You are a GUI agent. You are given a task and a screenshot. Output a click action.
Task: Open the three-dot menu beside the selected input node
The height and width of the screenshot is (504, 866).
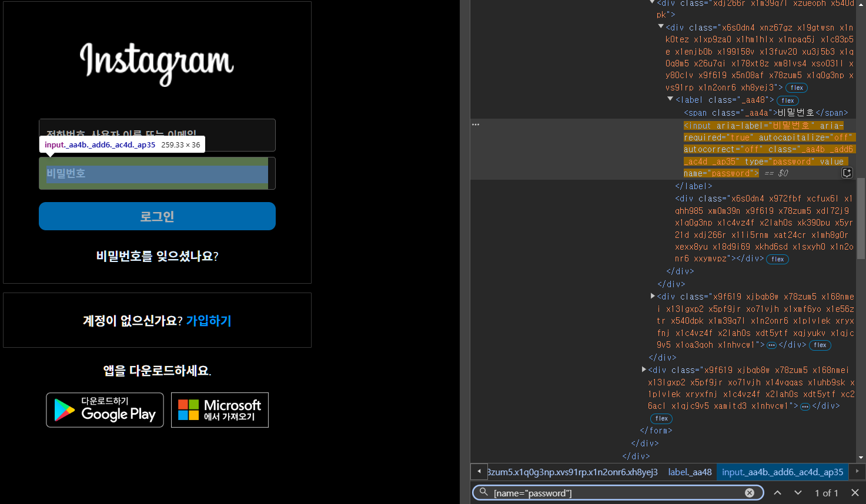(476, 125)
